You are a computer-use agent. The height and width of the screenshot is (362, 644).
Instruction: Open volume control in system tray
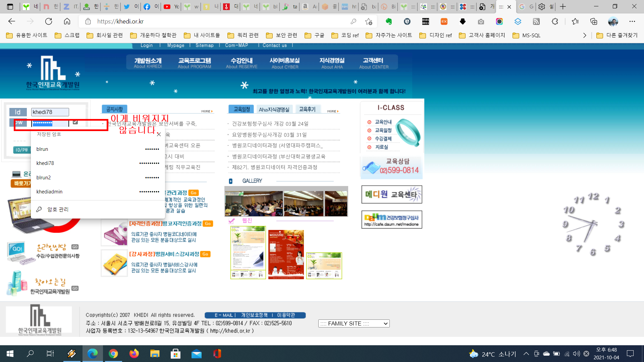coord(576,354)
